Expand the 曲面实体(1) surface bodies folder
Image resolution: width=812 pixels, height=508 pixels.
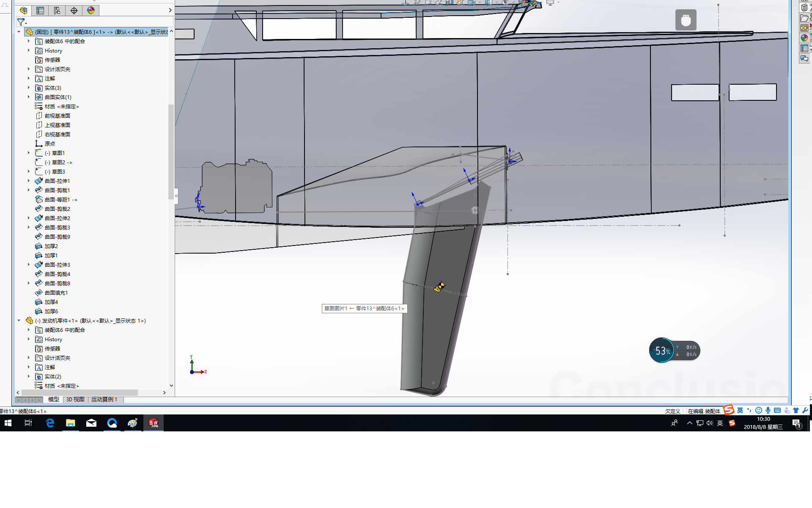point(29,97)
